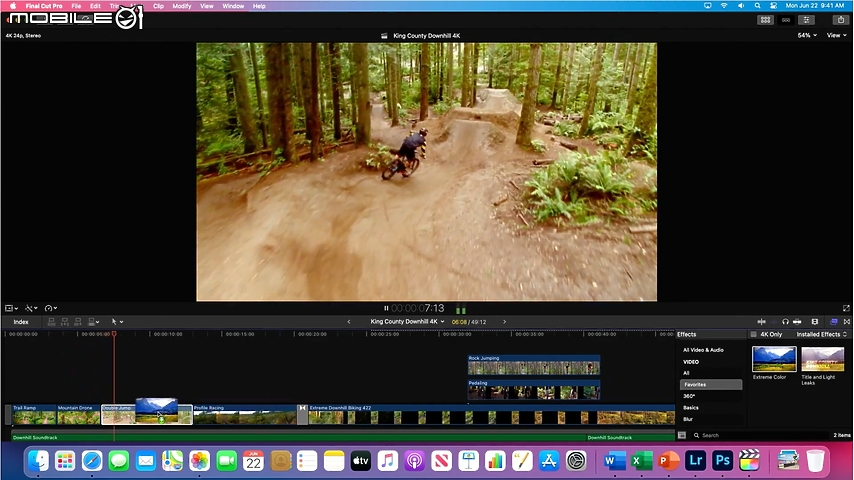Select the Pedaling clip
This screenshot has width=854, height=480.
coord(534,390)
